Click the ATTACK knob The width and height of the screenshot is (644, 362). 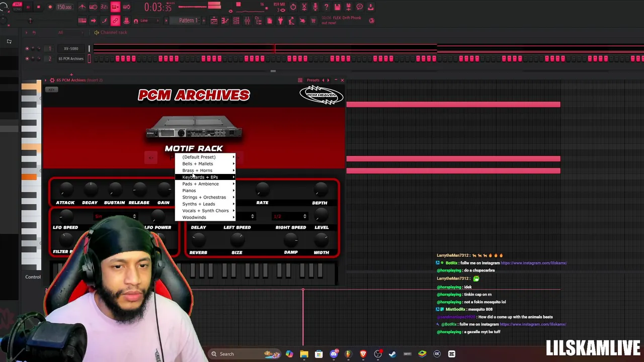(x=65, y=190)
